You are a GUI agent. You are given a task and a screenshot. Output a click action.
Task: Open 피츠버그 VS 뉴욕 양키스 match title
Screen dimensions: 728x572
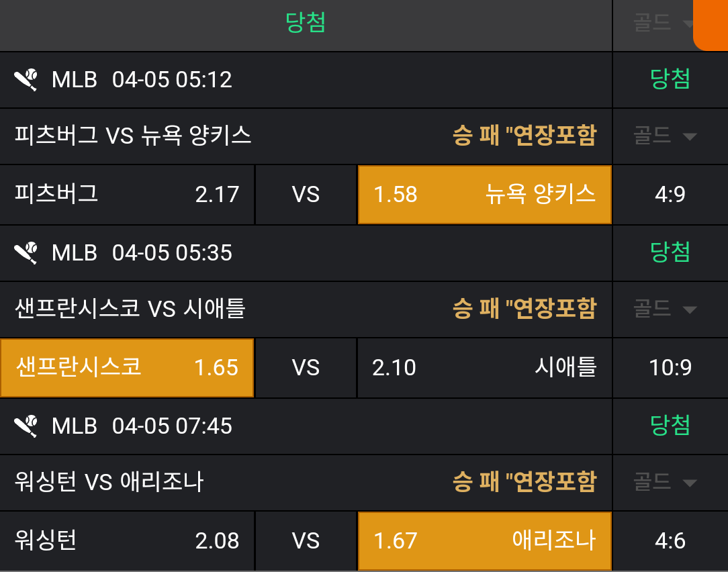click(x=133, y=136)
